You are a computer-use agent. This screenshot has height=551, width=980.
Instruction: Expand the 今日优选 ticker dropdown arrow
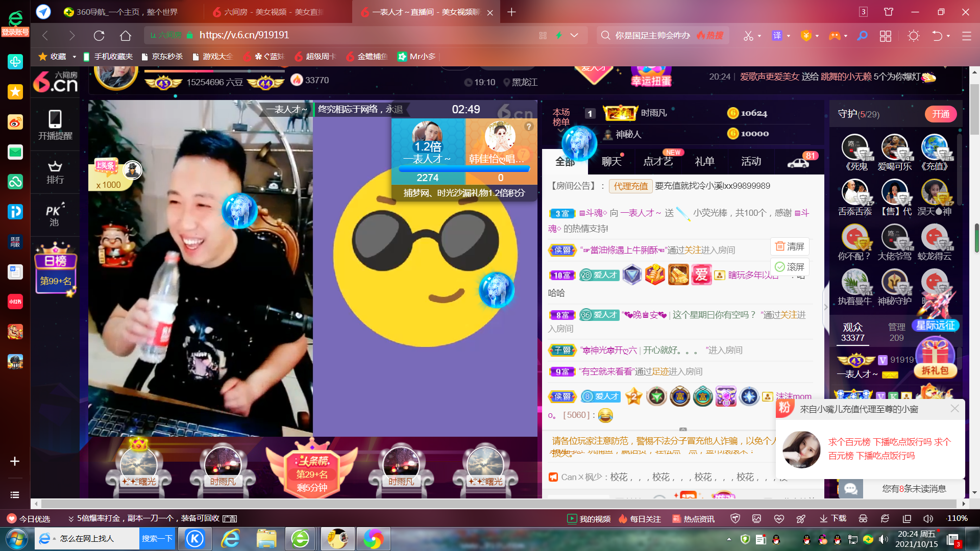point(71,519)
